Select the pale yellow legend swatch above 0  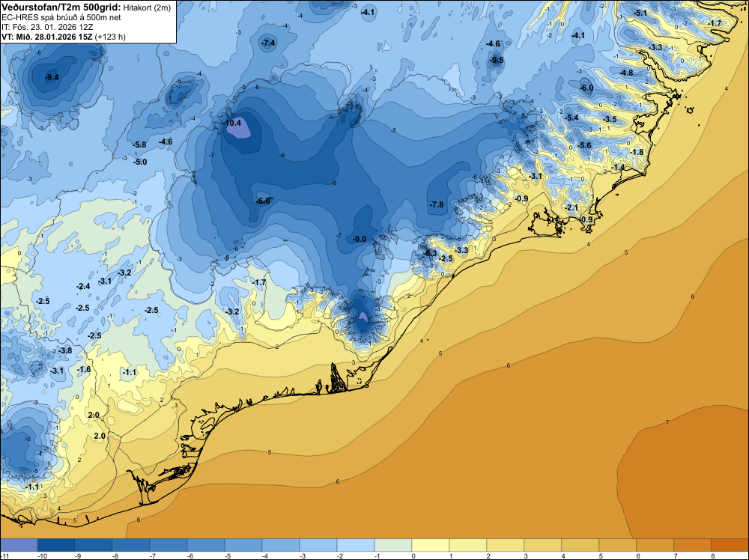(x=431, y=545)
